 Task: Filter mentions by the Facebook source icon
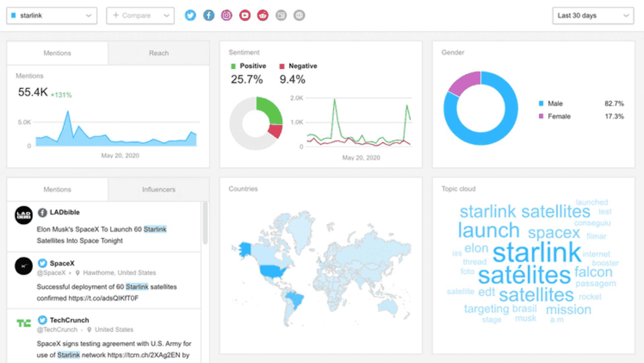pyautogui.click(x=209, y=15)
